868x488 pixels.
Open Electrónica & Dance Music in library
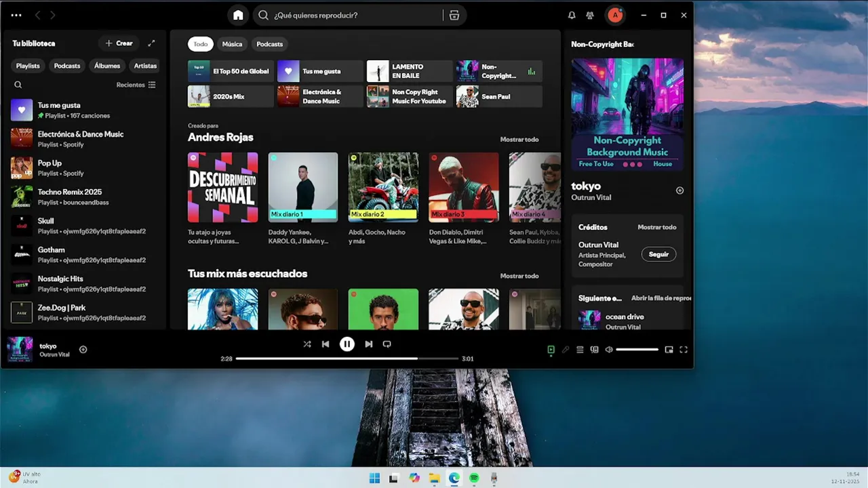[85, 139]
